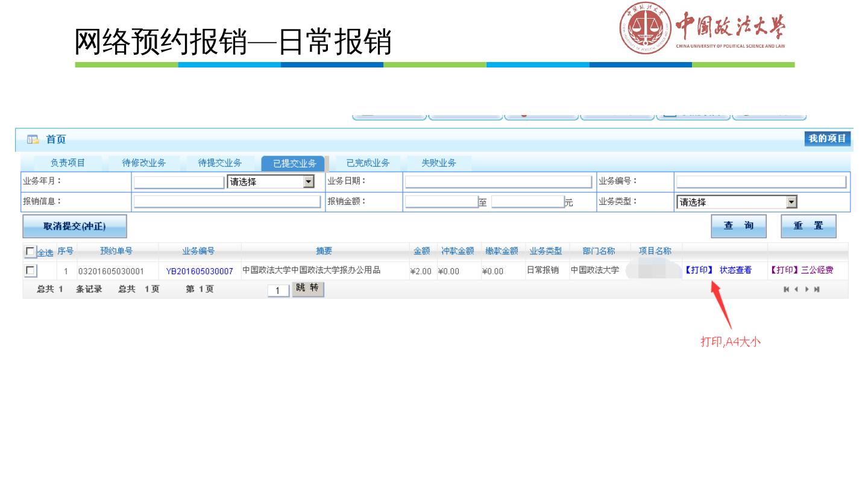Click the 【打印】三公经费 link
The height and width of the screenshot is (488, 868).
802,271
